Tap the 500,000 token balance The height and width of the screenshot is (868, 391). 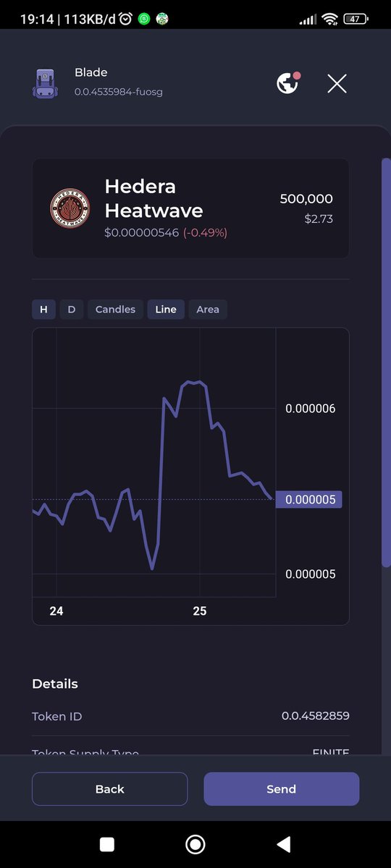[x=306, y=199]
